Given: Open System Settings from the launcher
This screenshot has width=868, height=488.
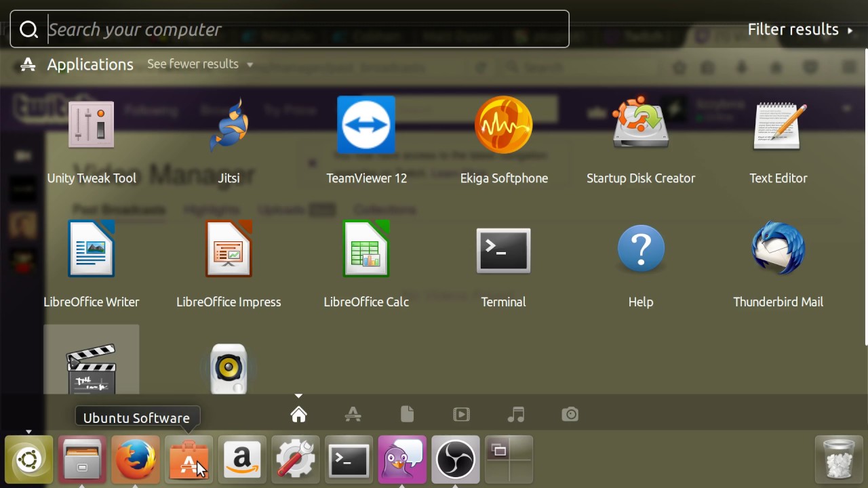Looking at the screenshot, I should coord(295,460).
